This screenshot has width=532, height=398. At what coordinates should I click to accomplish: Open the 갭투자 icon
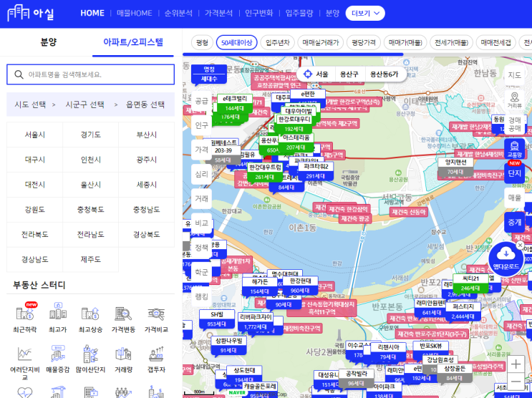pyautogui.click(x=156, y=354)
